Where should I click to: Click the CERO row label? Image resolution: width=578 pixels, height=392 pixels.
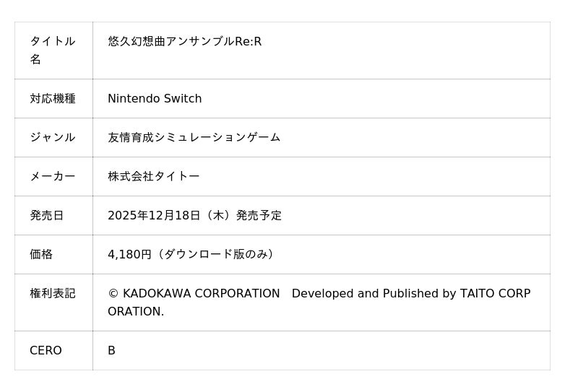pos(46,350)
